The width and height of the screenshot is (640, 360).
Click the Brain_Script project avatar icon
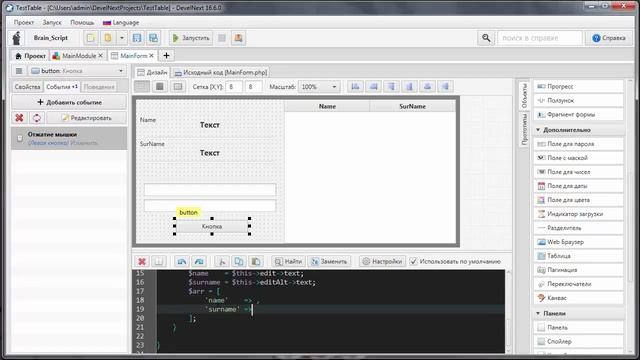point(17,38)
